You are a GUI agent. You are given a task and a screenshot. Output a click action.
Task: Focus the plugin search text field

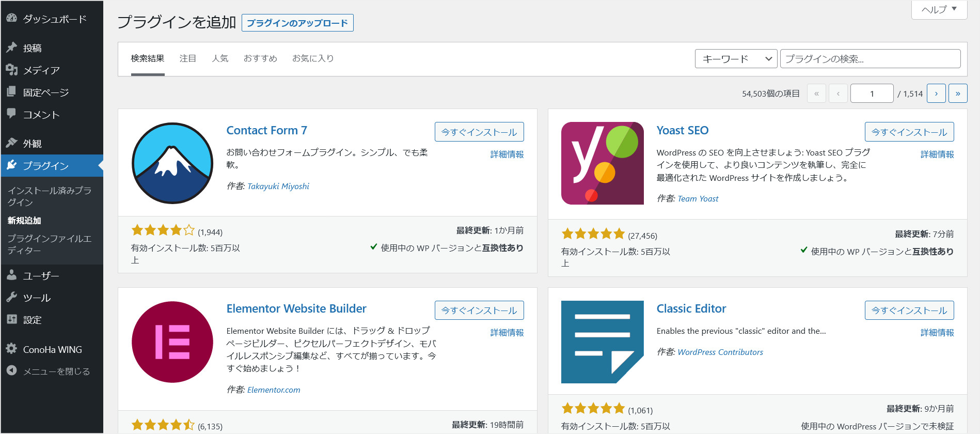(870, 59)
